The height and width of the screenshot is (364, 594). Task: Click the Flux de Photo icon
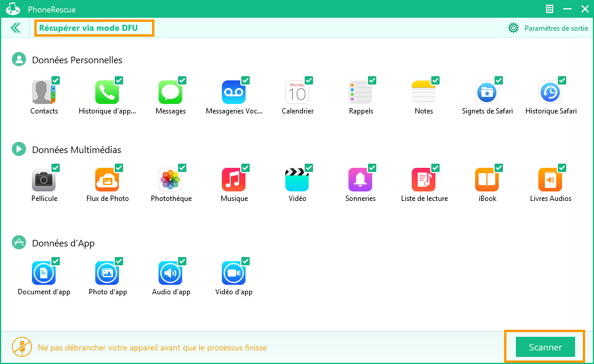pyautogui.click(x=107, y=180)
